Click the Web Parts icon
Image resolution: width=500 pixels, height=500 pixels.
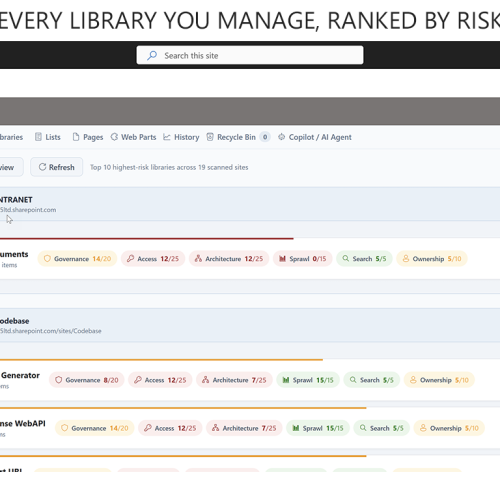click(114, 137)
